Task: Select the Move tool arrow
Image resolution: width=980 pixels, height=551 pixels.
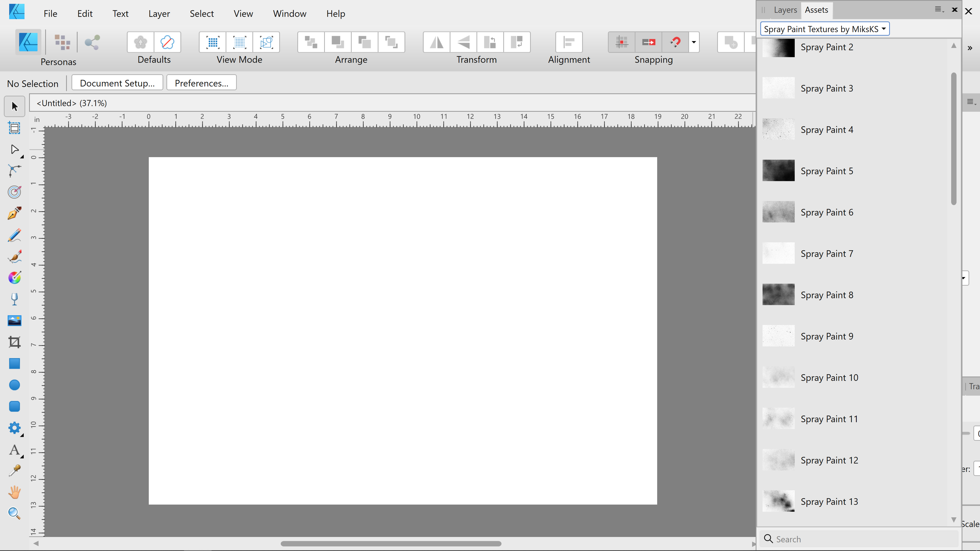Action: [x=15, y=106]
